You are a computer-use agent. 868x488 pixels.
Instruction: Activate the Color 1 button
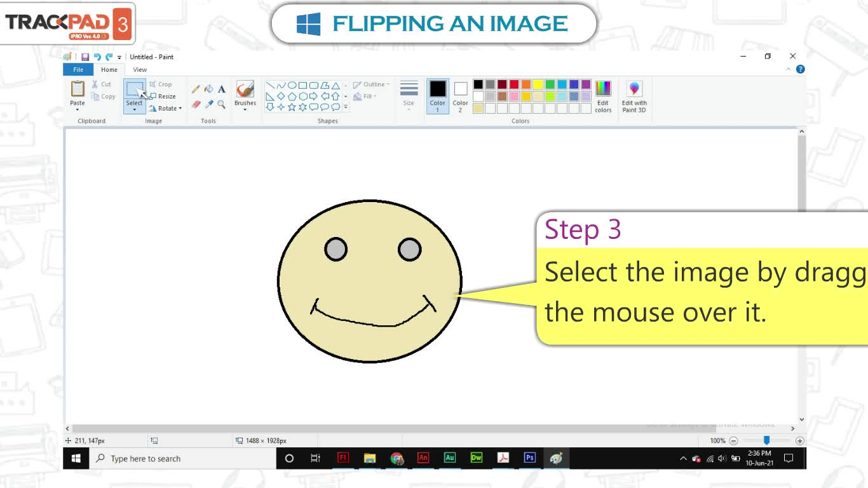(438, 97)
